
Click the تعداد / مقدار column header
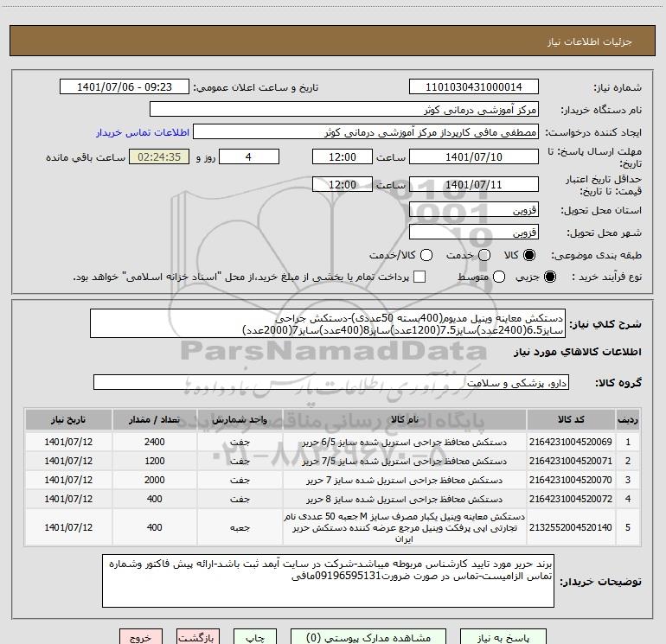[155, 419]
